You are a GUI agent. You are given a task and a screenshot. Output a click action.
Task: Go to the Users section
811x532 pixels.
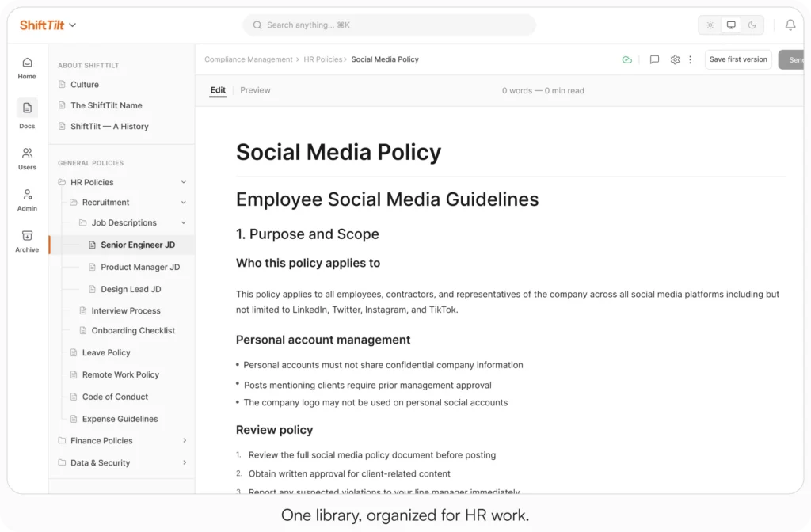tap(27, 158)
